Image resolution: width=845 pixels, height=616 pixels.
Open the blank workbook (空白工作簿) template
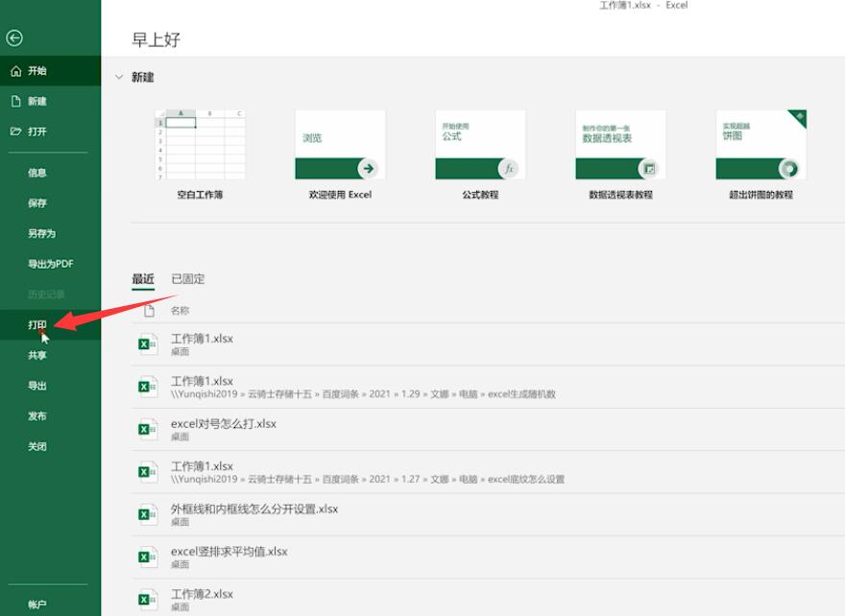coord(200,155)
